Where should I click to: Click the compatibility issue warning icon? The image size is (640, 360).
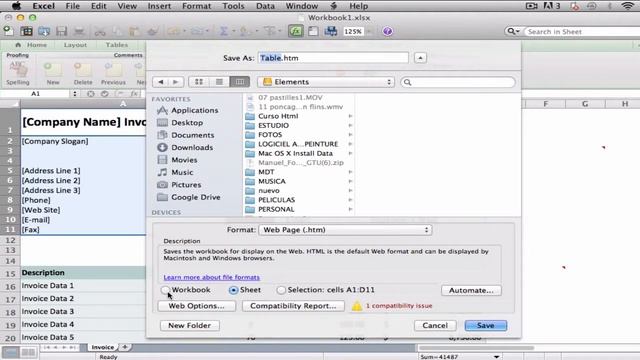(x=357, y=306)
